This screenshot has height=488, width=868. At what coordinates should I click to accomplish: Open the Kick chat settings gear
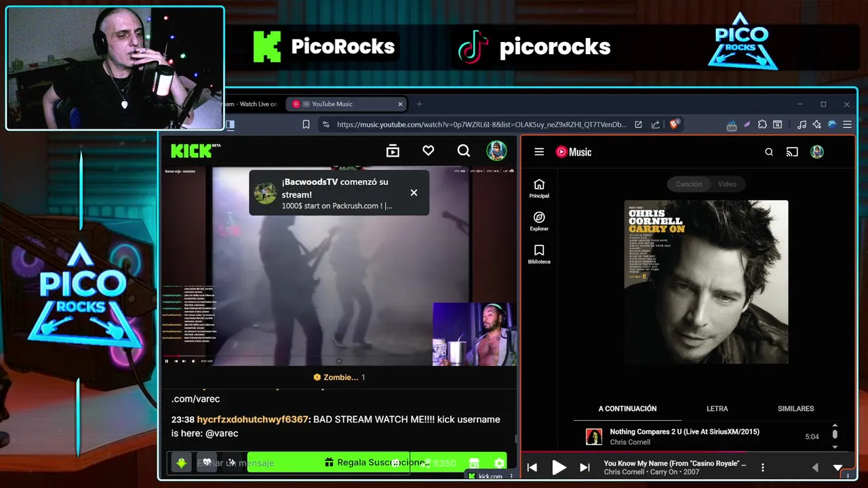[x=499, y=463]
